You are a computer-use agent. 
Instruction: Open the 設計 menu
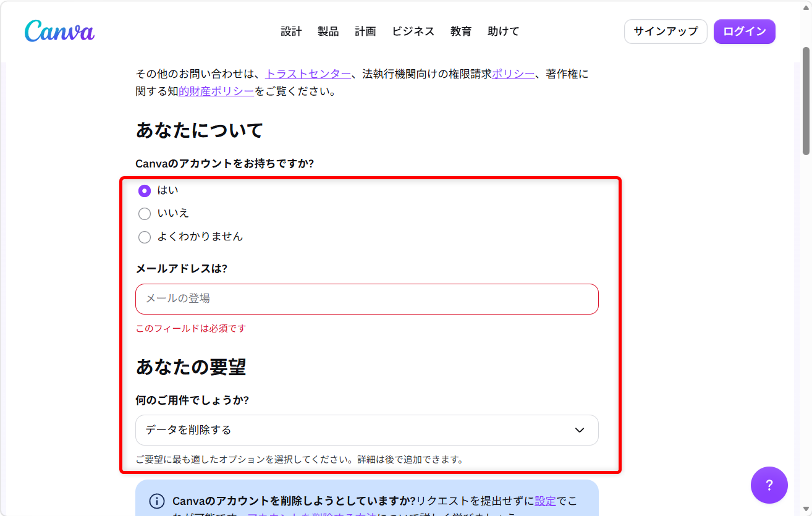(291, 32)
